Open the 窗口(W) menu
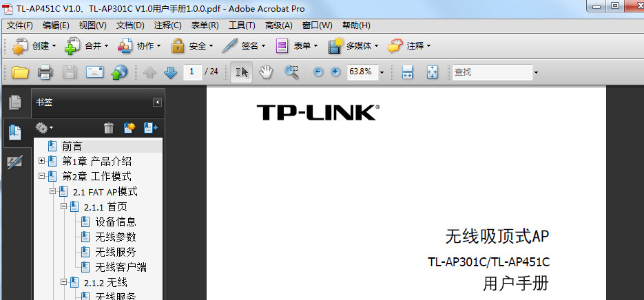Viewport: 644px width, 300px height. (317, 25)
